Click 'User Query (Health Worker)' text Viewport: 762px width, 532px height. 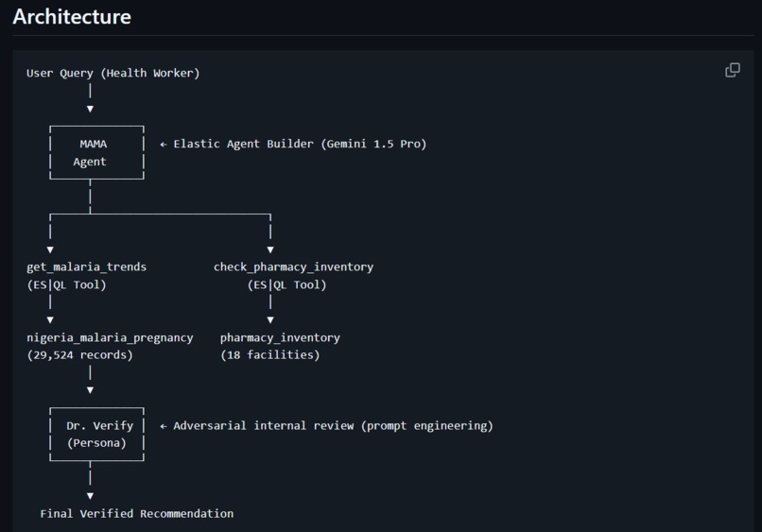coord(113,74)
